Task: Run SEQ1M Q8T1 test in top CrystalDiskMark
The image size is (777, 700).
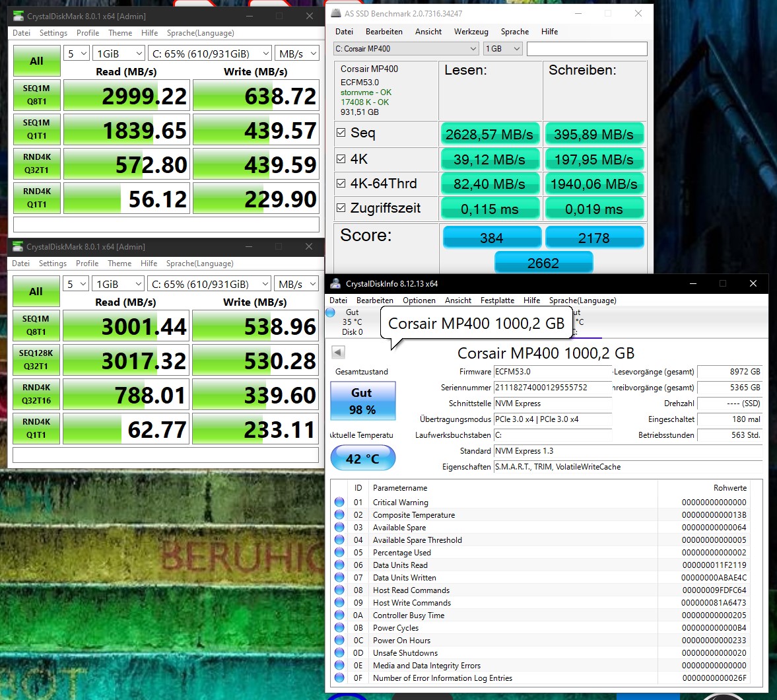Action: click(37, 94)
